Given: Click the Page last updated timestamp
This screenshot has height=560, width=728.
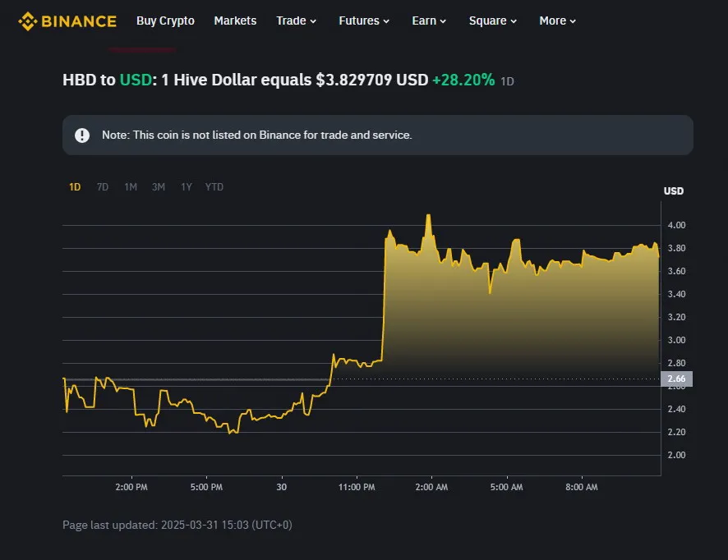Looking at the screenshot, I should (177, 525).
